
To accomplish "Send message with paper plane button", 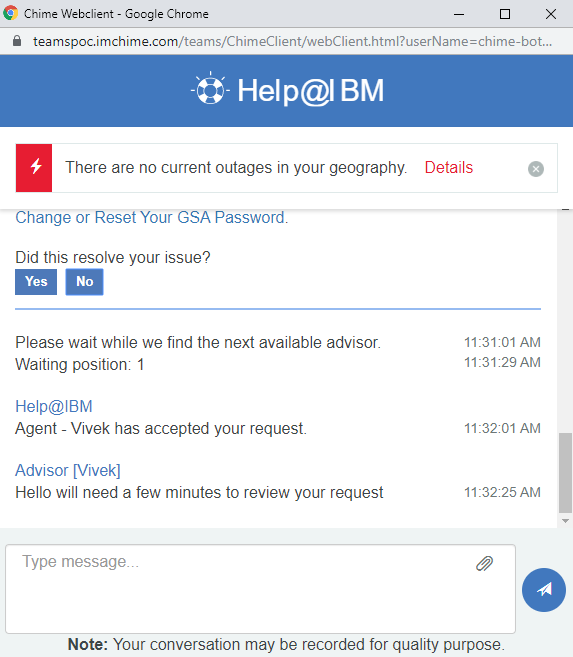I will 544,590.
